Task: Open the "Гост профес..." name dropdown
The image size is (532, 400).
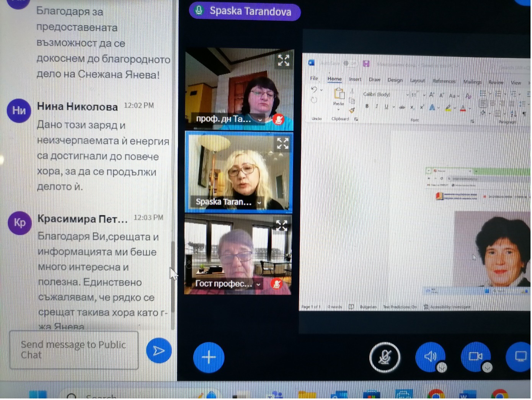Action: pos(258,284)
